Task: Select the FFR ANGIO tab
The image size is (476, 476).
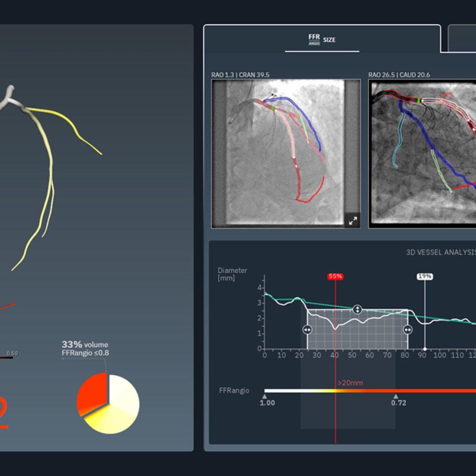Action: [x=313, y=39]
